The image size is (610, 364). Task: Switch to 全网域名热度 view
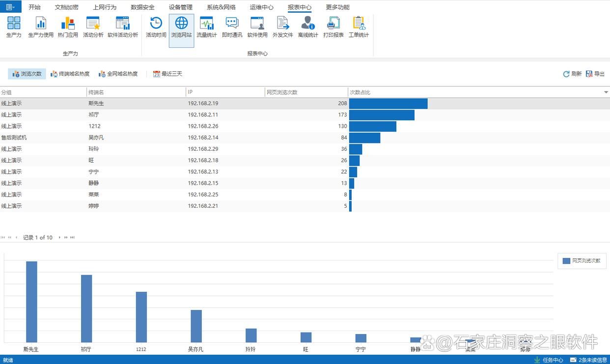118,74
